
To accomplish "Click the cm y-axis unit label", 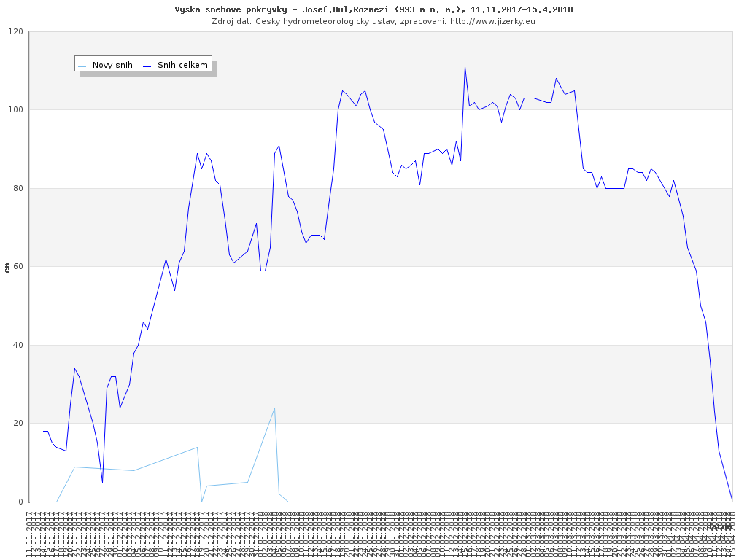I will (7, 268).
